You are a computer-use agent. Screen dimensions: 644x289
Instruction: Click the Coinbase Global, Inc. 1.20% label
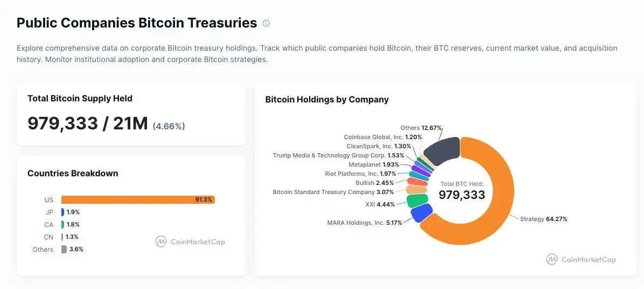point(383,137)
